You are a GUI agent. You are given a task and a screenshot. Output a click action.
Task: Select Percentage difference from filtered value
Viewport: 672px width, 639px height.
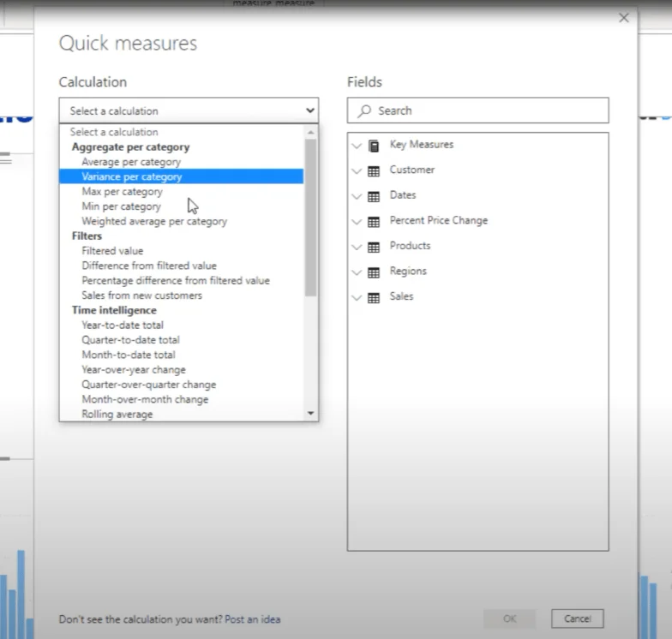click(176, 281)
